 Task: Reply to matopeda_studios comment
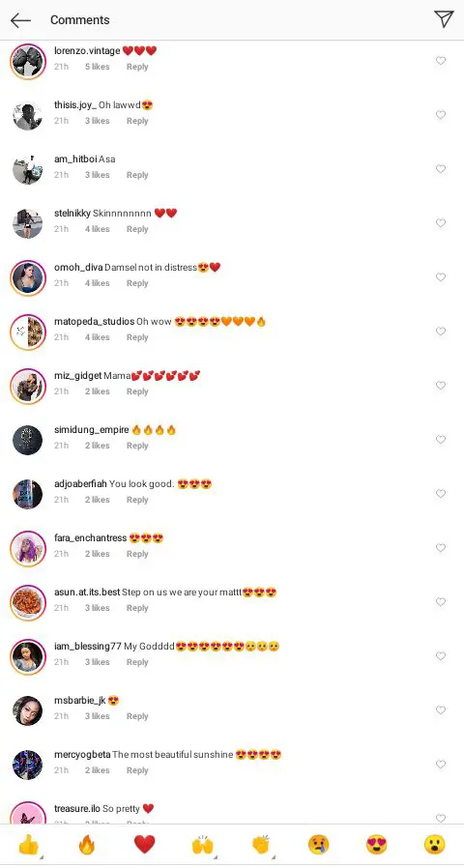pos(137,337)
